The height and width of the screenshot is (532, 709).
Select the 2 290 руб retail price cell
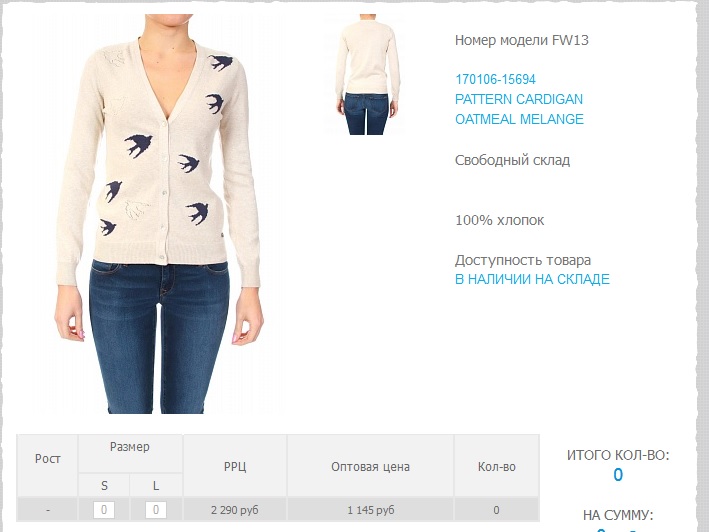235,510
